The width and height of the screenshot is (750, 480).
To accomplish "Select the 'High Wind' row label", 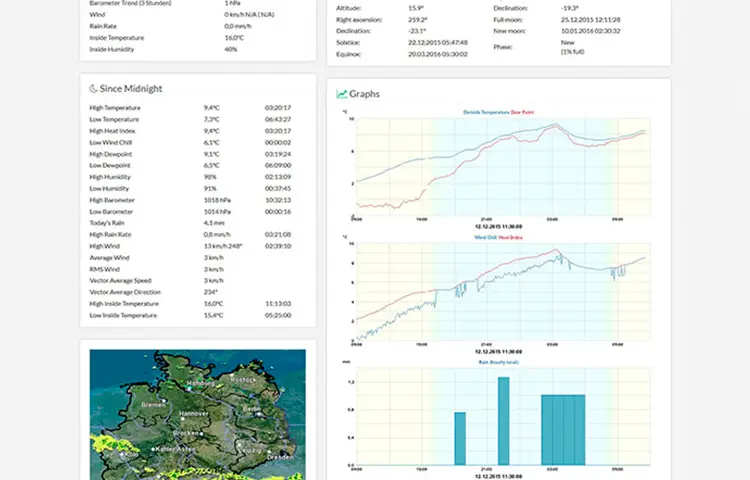I will [104, 246].
